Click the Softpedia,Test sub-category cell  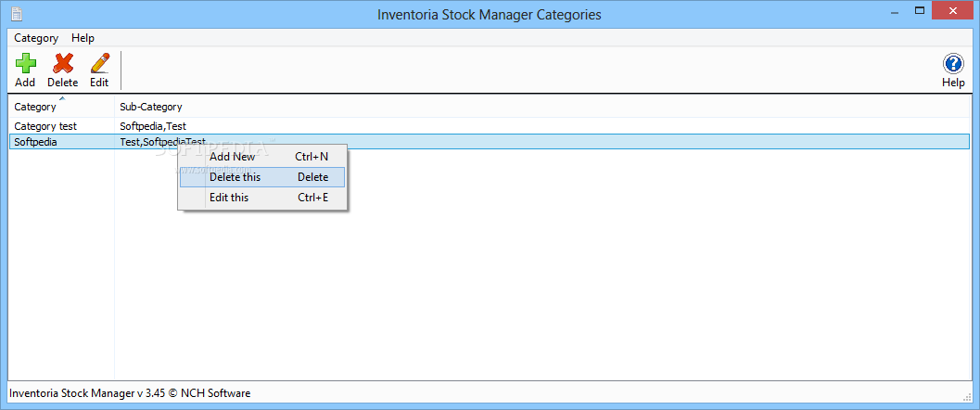(152, 125)
